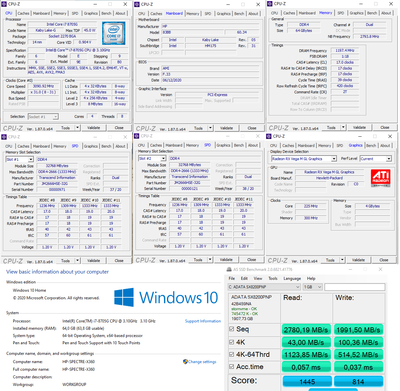Click Validate in the Slot #1 SPD window
The height and width of the screenshot is (391, 400).
pyautogui.click(x=93, y=260)
